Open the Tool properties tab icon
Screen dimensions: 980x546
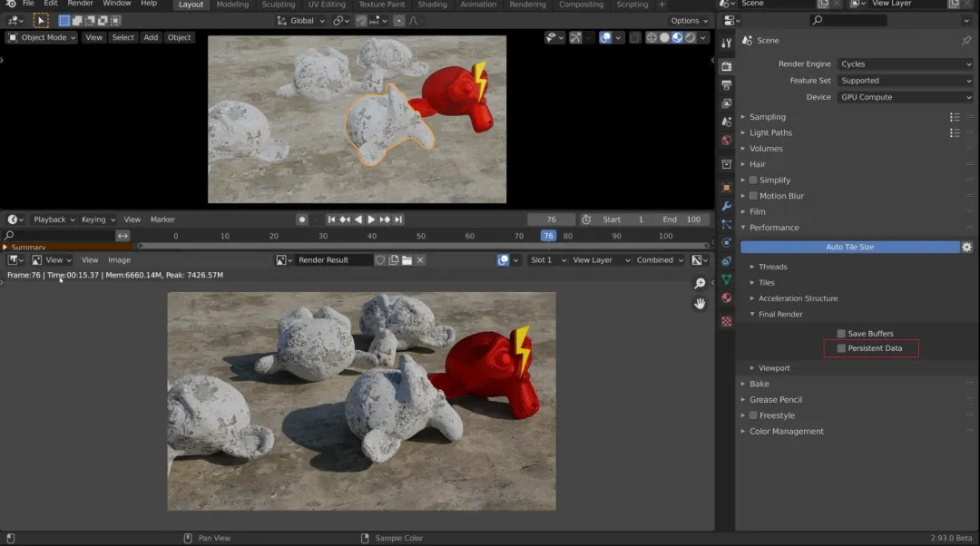pos(726,44)
